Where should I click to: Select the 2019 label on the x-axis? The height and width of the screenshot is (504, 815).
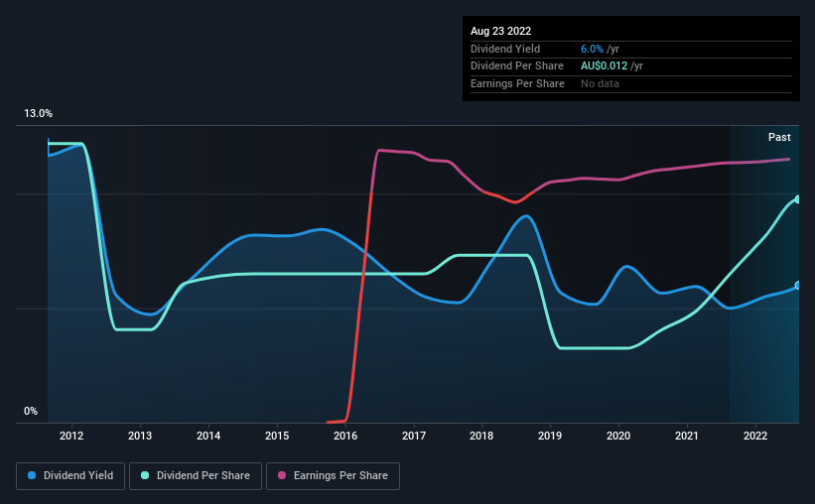click(550, 436)
